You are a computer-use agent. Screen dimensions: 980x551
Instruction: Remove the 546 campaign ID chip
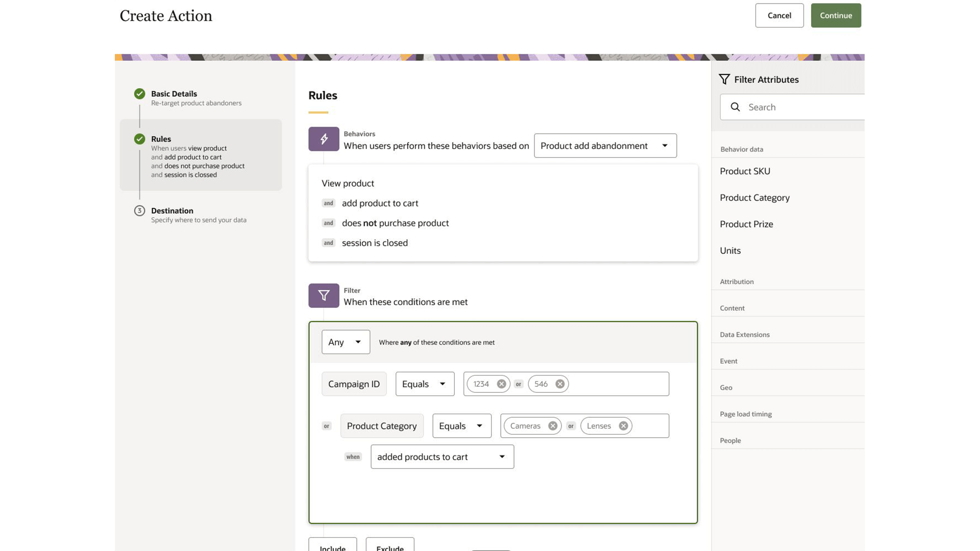tap(560, 384)
